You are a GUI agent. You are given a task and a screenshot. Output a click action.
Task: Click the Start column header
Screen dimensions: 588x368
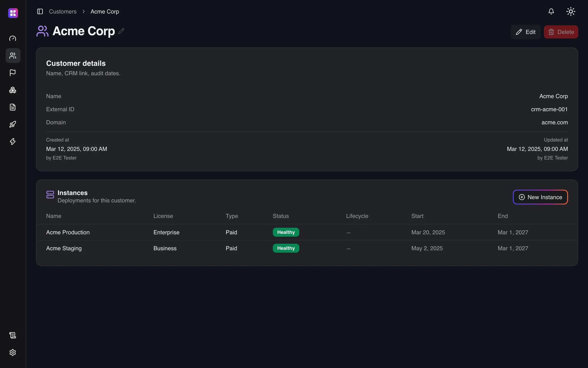[417, 216]
